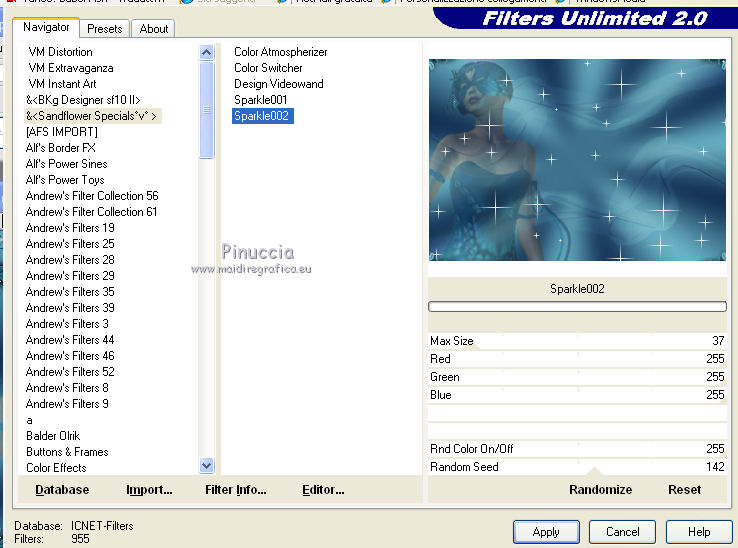Image resolution: width=738 pixels, height=548 pixels.
Task: Select Buttons & Frames category
Action: pos(67,452)
